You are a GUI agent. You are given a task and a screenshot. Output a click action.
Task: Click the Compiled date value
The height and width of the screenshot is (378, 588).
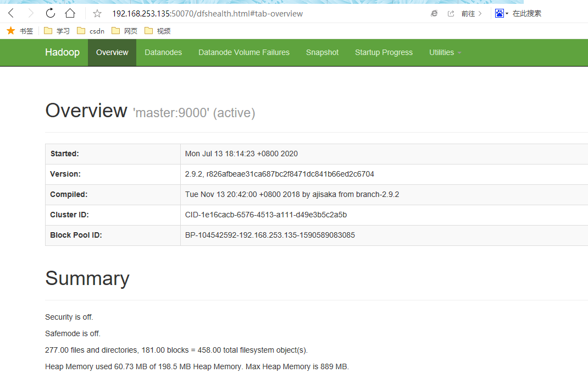coord(292,194)
